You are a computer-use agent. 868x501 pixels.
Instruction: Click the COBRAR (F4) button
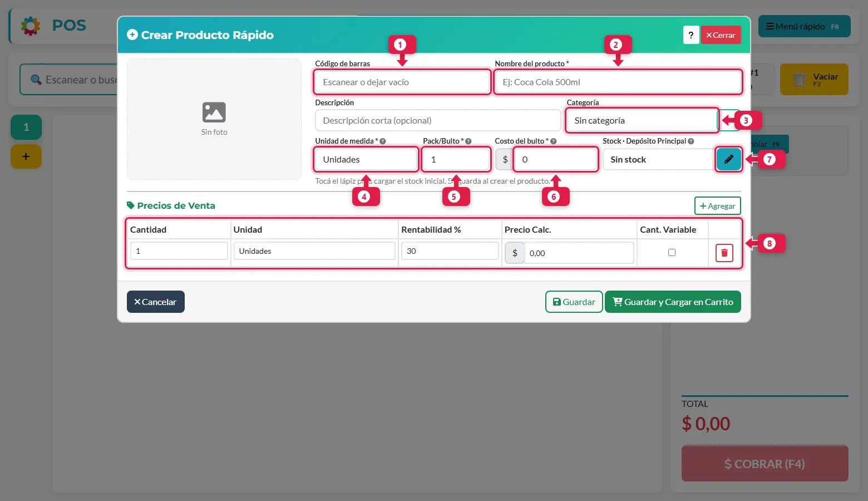tap(765, 464)
